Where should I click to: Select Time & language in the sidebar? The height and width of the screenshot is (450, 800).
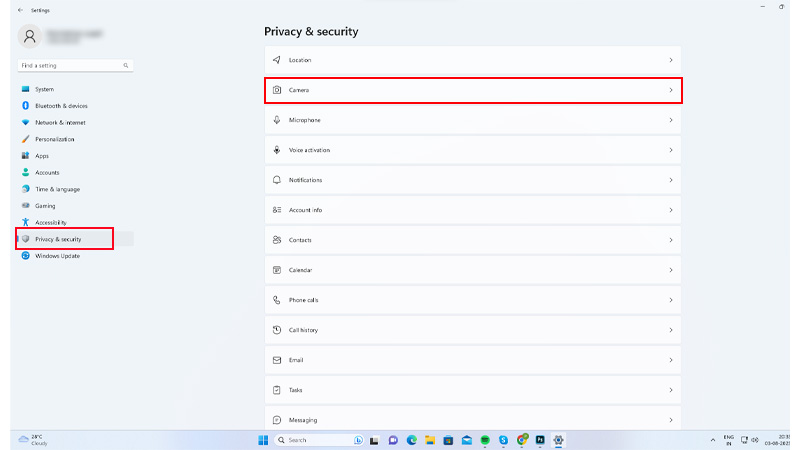(x=76, y=189)
